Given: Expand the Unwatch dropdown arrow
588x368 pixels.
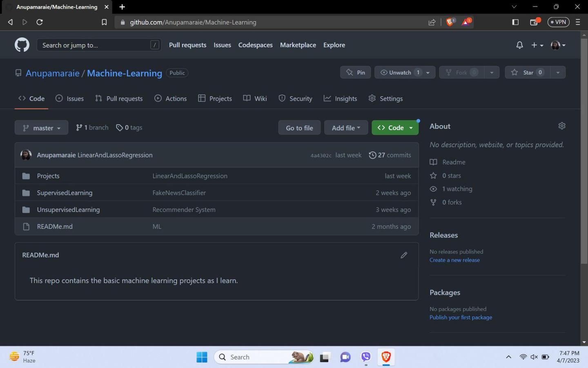Looking at the screenshot, I should pos(428,72).
